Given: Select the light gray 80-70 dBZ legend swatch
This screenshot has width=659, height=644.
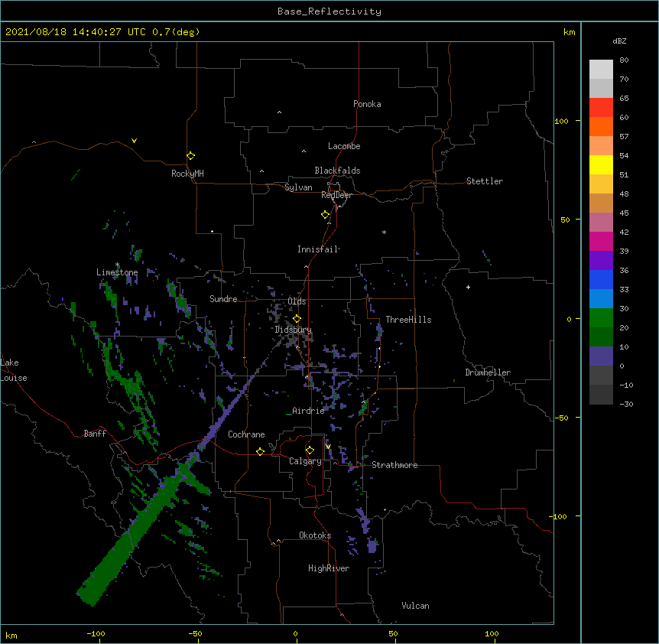Looking at the screenshot, I should [601, 70].
